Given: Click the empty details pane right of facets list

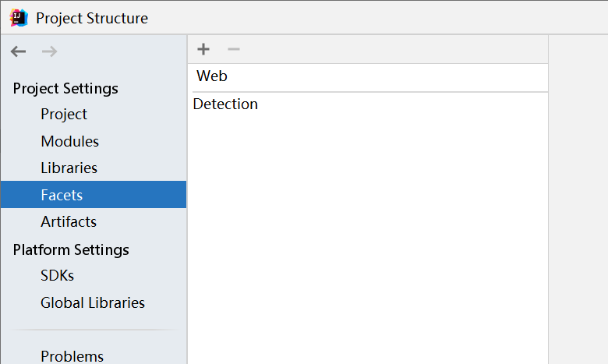Looking at the screenshot, I should (x=578, y=200).
